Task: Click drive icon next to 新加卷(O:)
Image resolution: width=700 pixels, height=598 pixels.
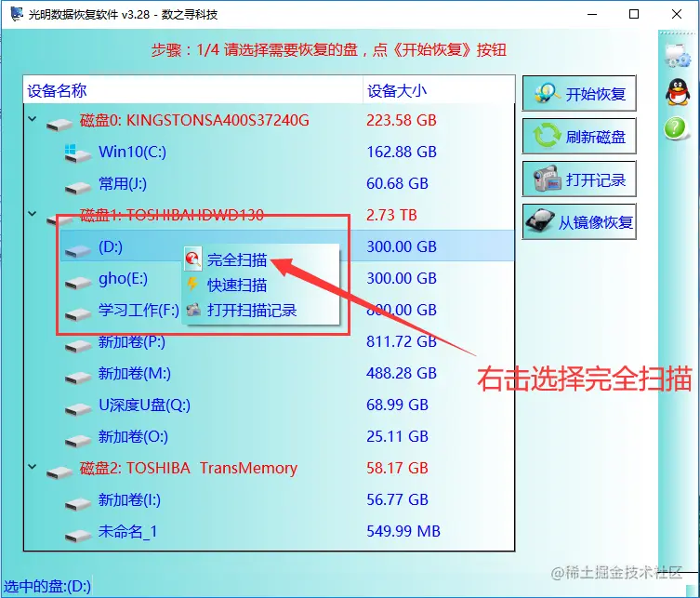Action: click(x=78, y=441)
